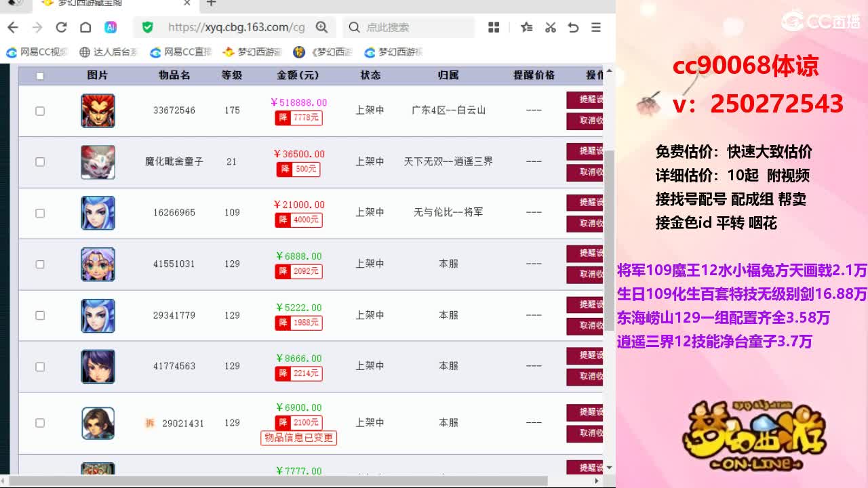Open the 网易CC直播 bookmark
868x488 pixels.
[181, 52]
